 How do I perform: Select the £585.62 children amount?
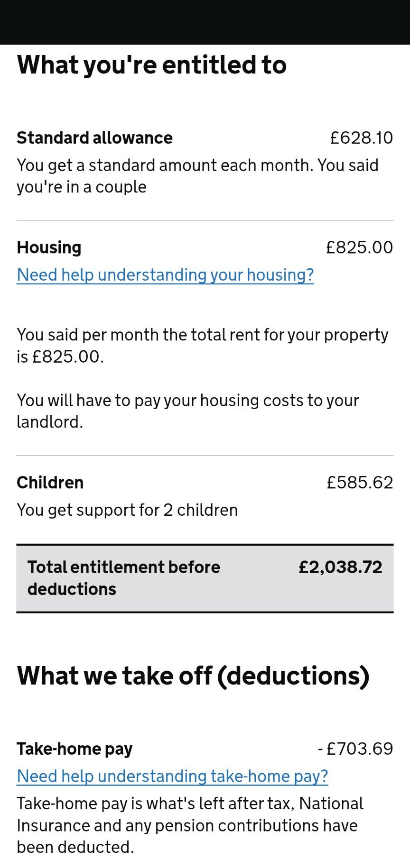pos(360,483)
